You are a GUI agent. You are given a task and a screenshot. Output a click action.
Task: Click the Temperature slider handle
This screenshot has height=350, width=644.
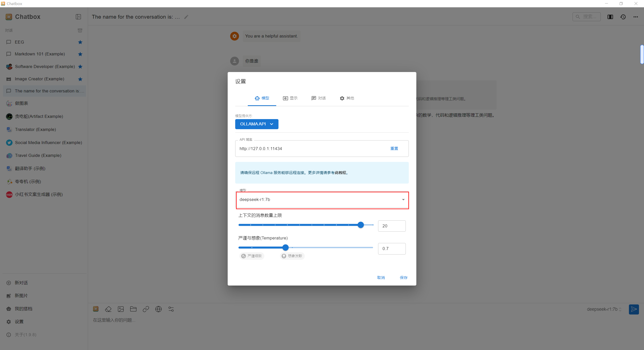(285, 248)
